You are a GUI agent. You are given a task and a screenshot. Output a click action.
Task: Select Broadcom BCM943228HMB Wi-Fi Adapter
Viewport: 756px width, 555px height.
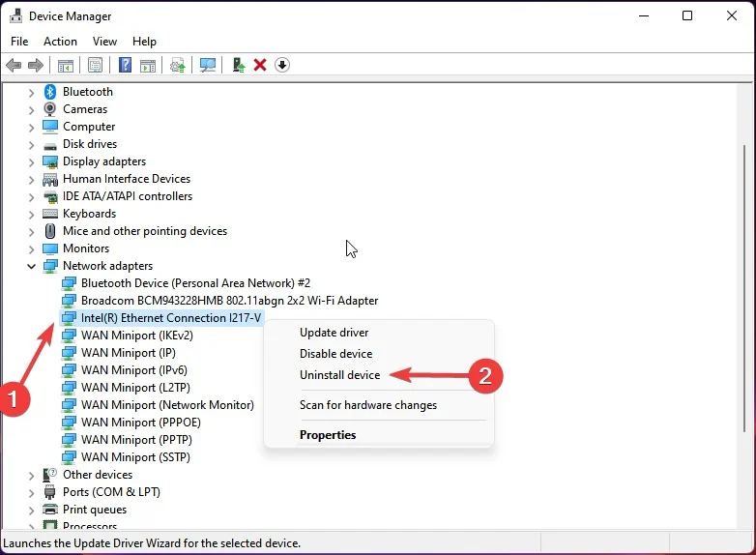[229, 301]
